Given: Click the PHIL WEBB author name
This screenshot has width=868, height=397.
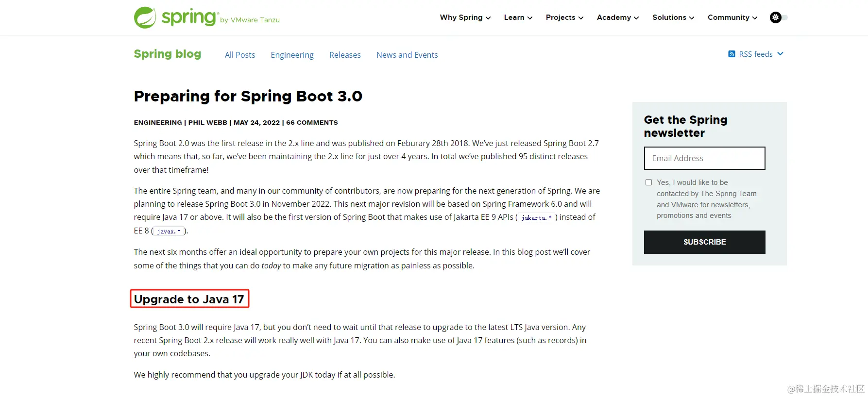Looking at the screenshot, I should coord(207,122).
